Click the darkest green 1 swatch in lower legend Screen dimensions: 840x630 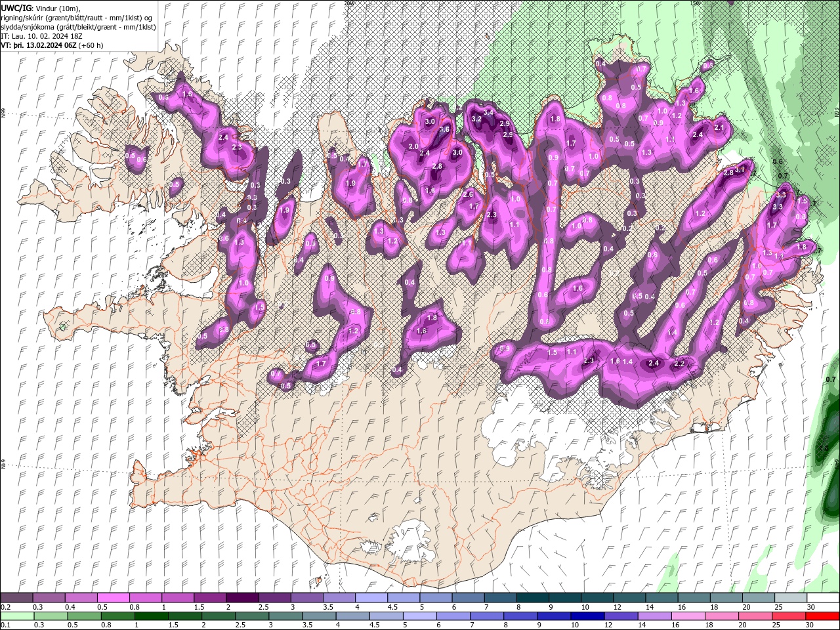(x=151, y=616)
